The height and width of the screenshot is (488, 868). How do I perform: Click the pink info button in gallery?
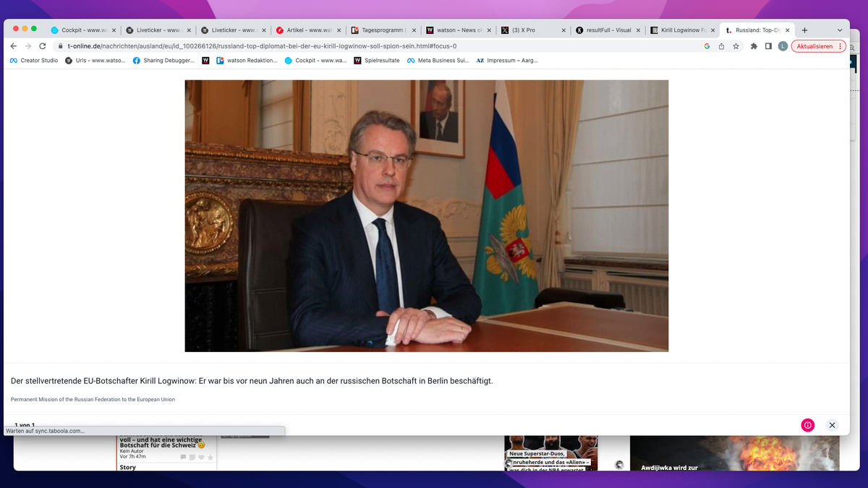(x=808, y=425)
